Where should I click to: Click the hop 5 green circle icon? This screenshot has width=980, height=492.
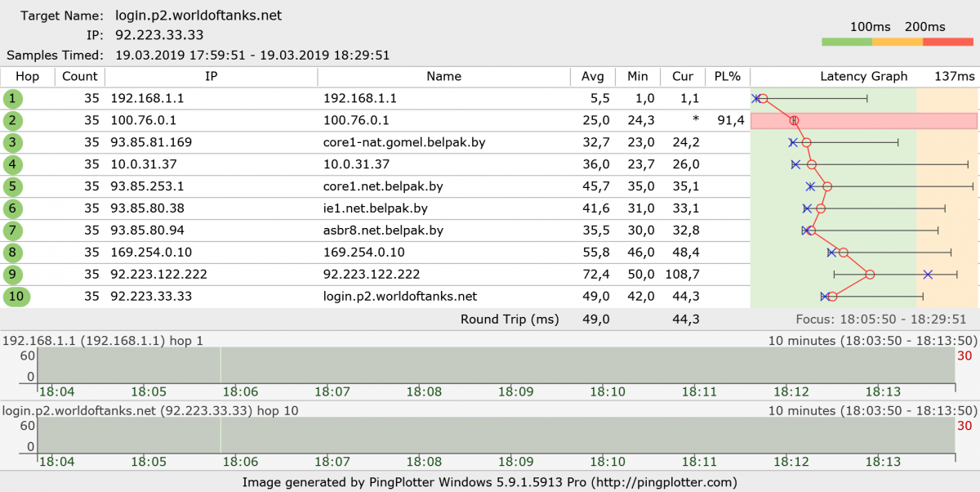click(x=12, y=187)
